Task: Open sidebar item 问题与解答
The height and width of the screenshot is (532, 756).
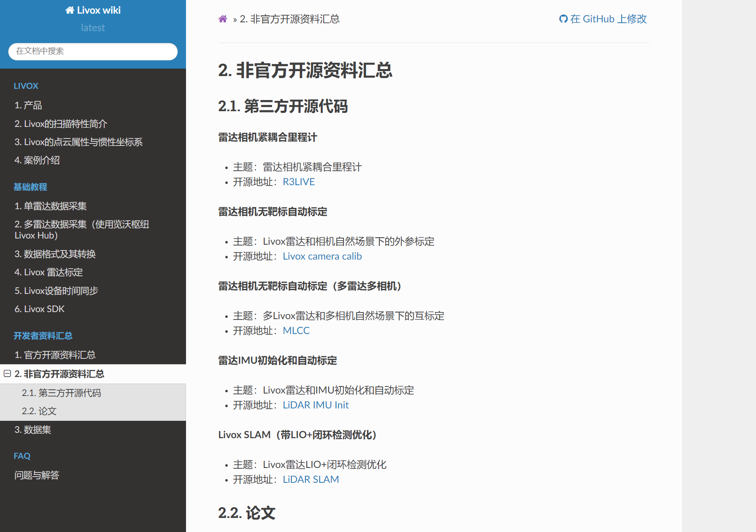Action: point(93,475)
